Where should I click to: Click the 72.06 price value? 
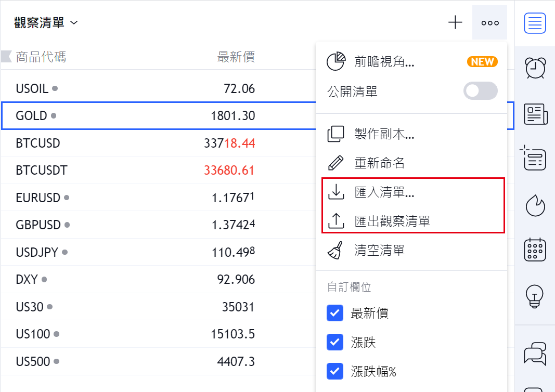[239, 88]
